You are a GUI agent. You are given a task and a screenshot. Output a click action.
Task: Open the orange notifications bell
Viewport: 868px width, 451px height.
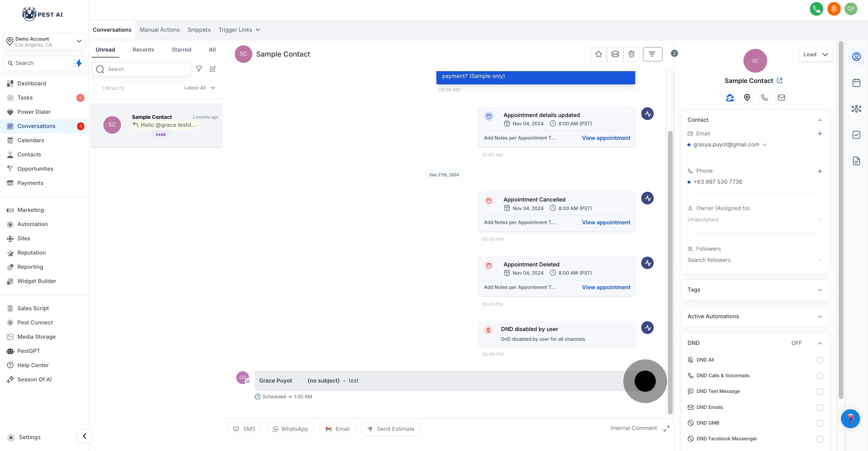[x=834, y=9]
